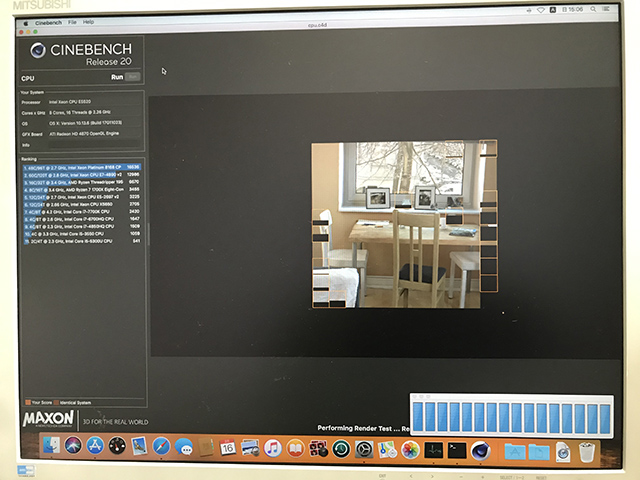The height and width of the screenshot is (480, 640).
Task: Select ranking row Core i5-3550 CPU
Action: pyautogui.click(x=82, y=233)
